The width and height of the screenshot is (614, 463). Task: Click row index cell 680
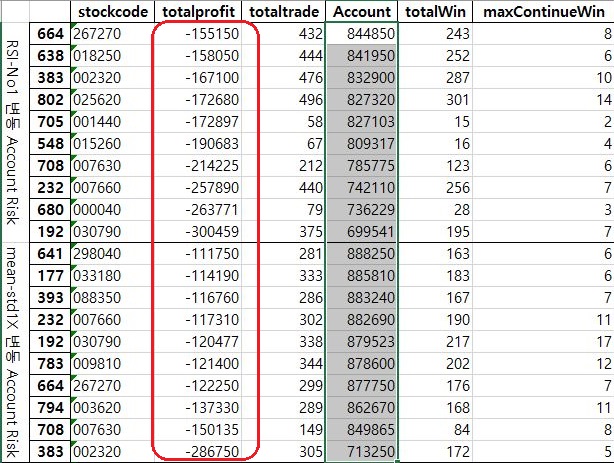point(50,210)
